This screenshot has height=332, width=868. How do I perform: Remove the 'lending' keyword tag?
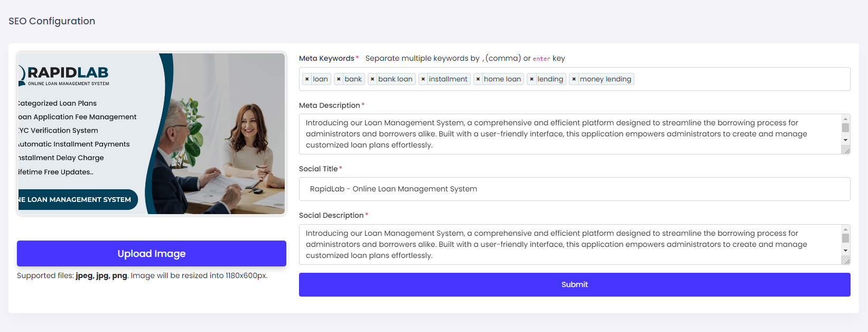[x=531, y=79]
